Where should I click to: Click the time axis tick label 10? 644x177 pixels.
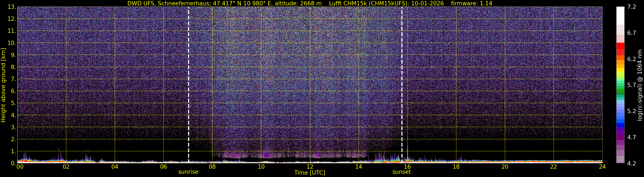point(261,167)
